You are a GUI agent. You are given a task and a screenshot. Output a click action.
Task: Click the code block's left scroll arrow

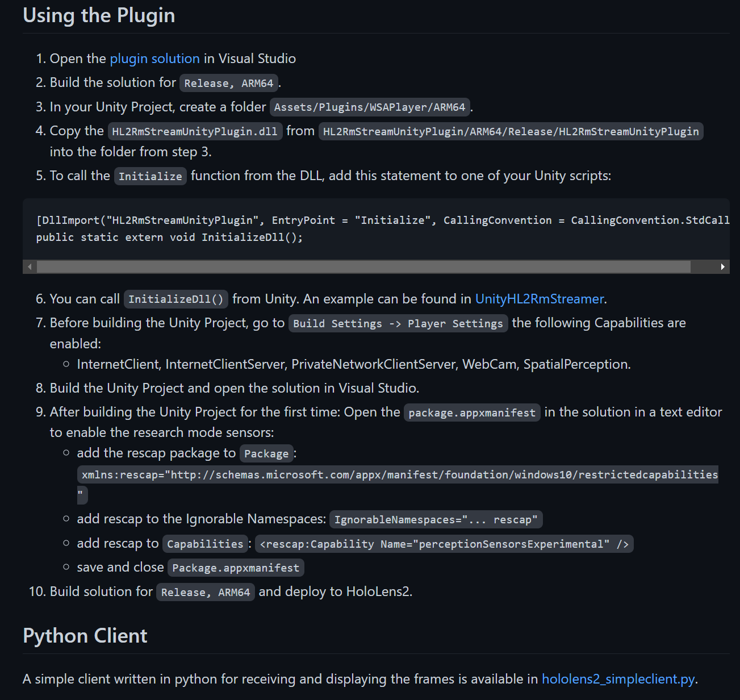click(x=30, y=266)
